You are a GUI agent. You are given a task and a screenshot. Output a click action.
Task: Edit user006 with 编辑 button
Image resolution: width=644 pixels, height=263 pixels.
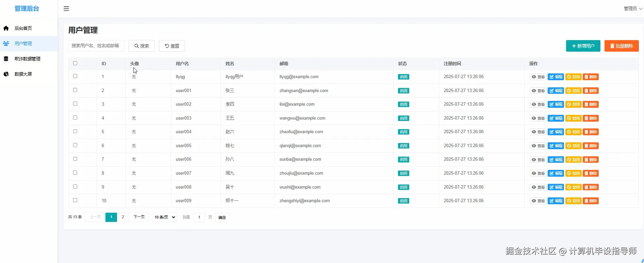556,160
